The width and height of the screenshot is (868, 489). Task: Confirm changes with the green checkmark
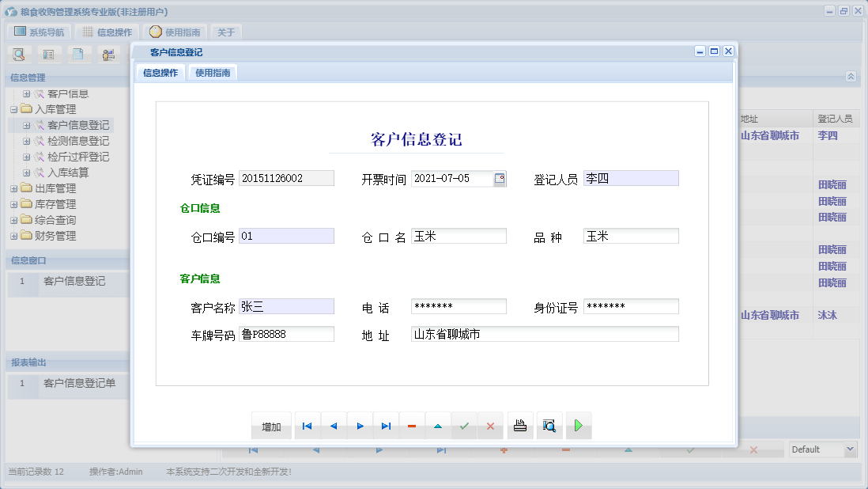point(464,426)
